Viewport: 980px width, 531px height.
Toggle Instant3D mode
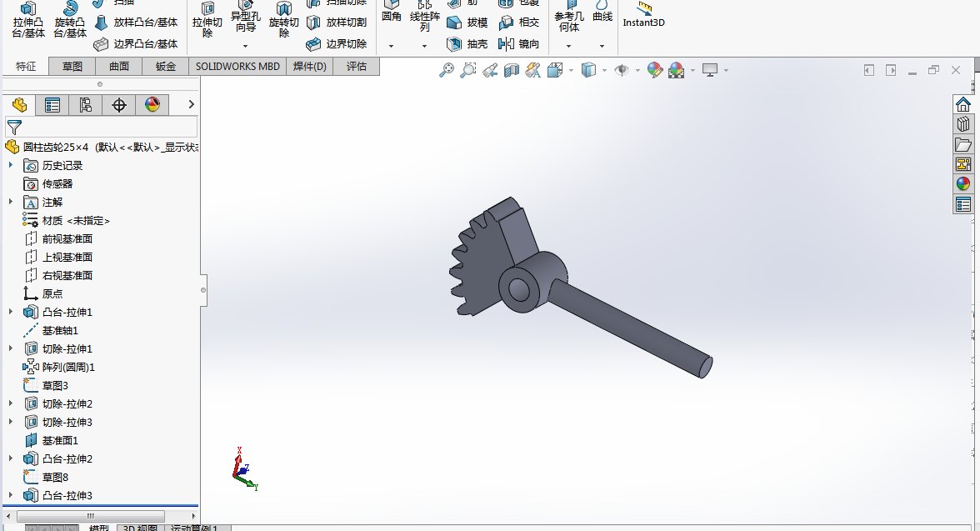tap(643, 15)
